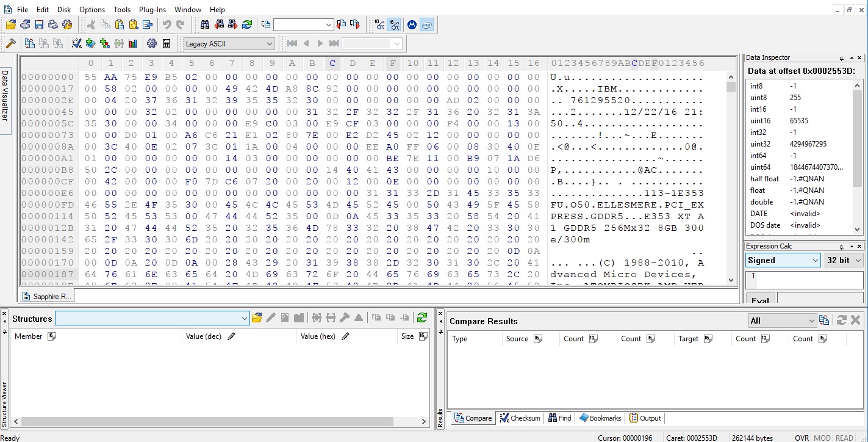Open the Structures selection dropdown
This screenshot has height=442, width=868.
point(152,318)
